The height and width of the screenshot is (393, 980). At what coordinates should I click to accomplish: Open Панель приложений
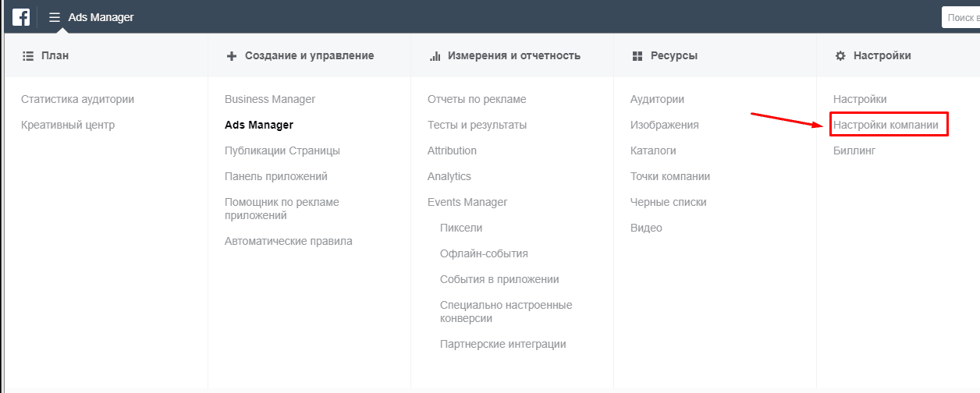click(x=276, y=176)
